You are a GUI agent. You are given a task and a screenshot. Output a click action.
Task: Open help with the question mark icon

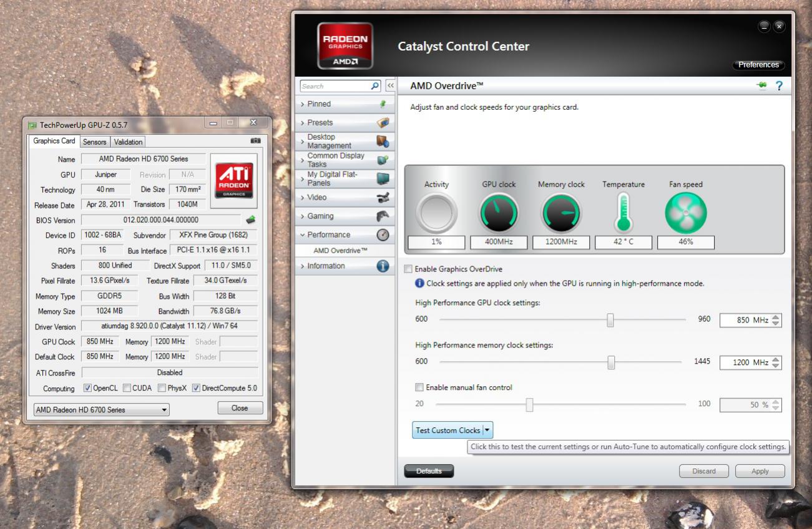coord(779,86)
